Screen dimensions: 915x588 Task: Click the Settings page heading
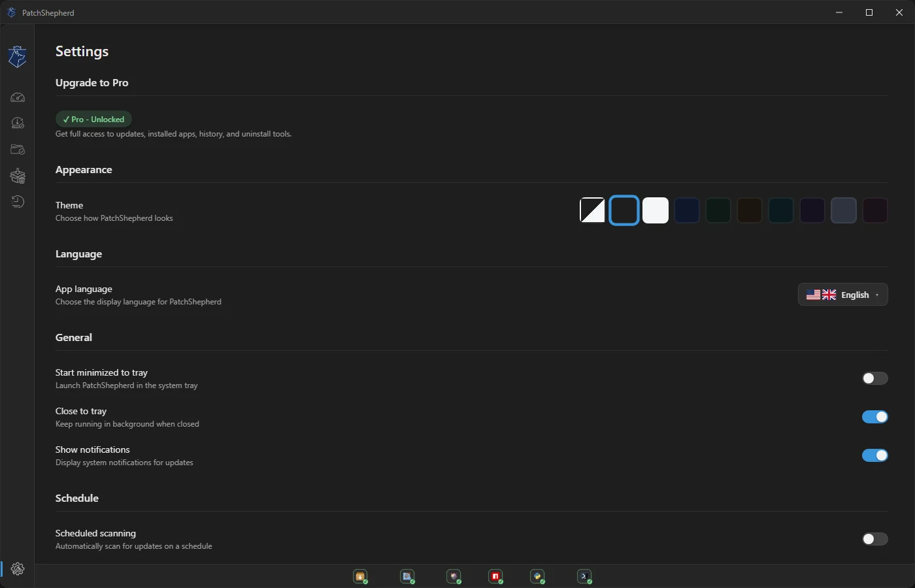coord(82,52)
